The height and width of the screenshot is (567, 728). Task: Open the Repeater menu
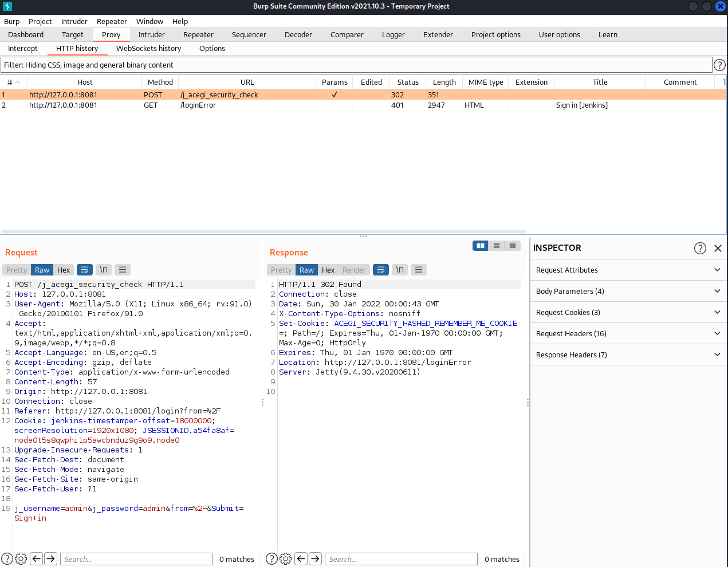pyautogui.click(x=112, y=21)
